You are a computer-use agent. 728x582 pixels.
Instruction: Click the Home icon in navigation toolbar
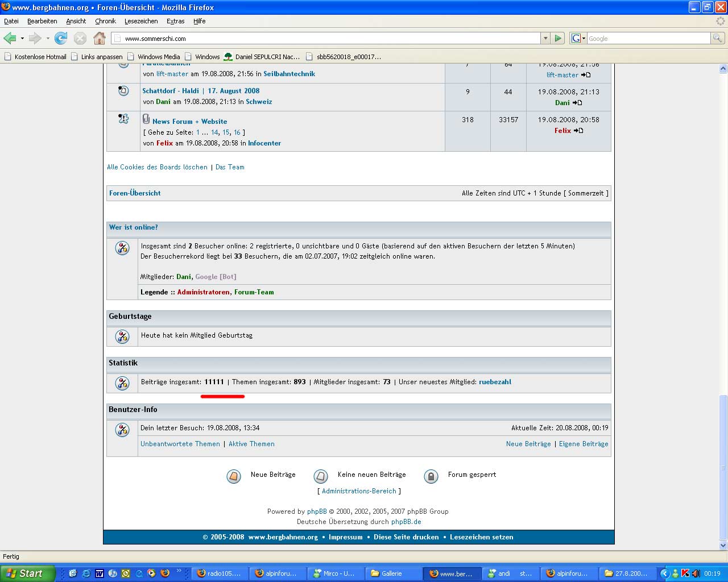coord(100,38)
